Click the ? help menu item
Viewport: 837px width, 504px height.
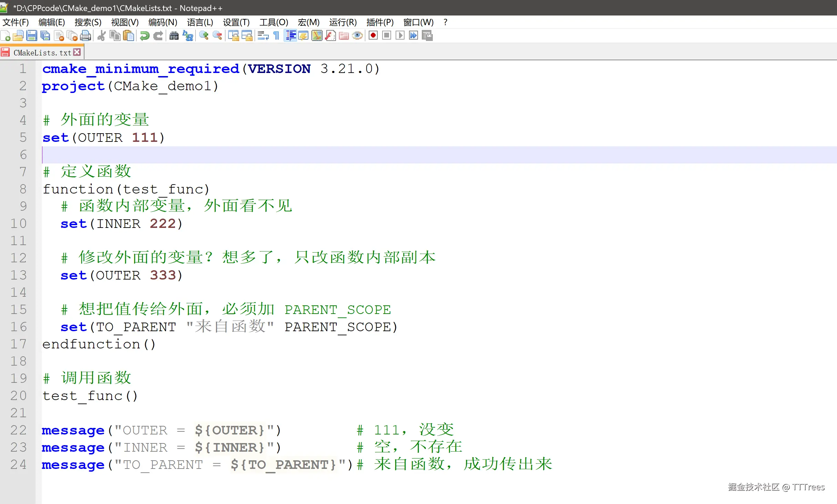445,22
